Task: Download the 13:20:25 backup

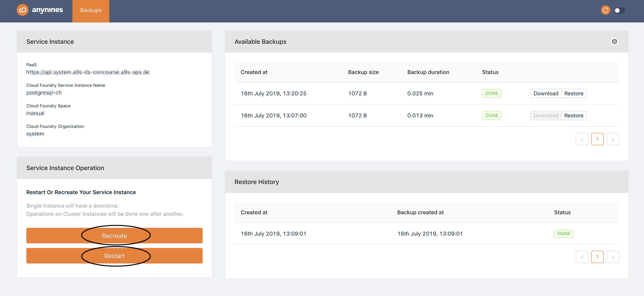Action: coord(546,94)
